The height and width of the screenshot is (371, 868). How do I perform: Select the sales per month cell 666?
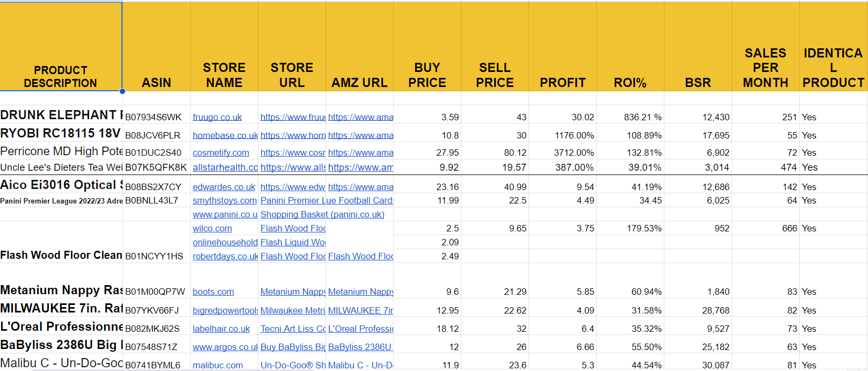point(765,228)
